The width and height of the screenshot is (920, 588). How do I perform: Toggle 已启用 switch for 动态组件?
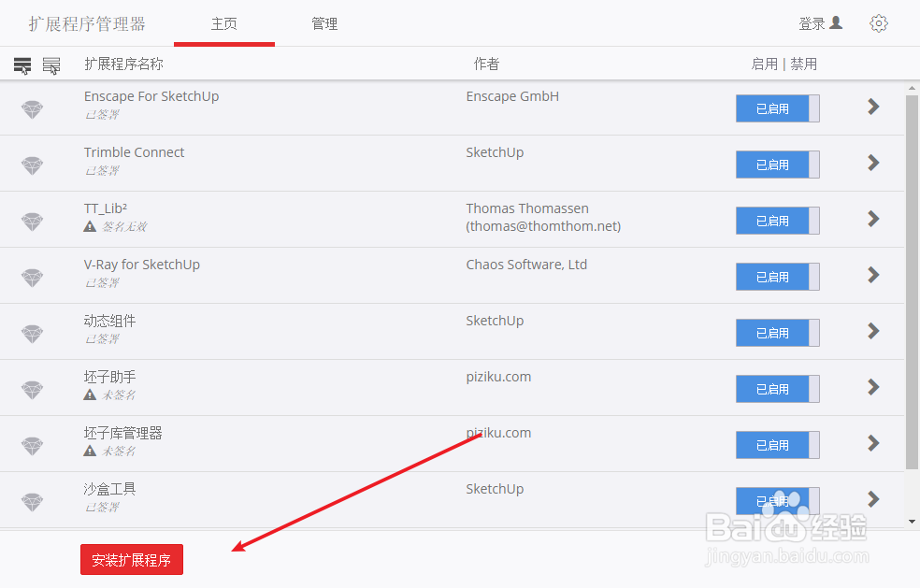(778, 333)
